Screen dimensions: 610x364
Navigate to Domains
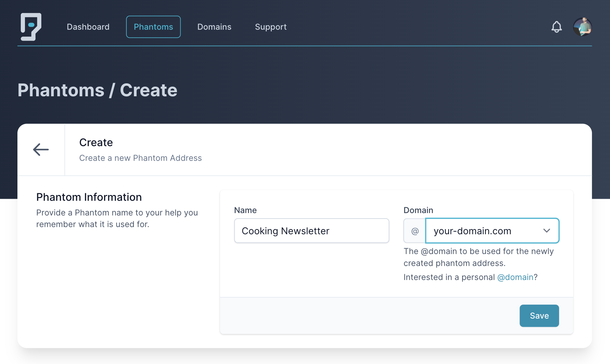214,27
